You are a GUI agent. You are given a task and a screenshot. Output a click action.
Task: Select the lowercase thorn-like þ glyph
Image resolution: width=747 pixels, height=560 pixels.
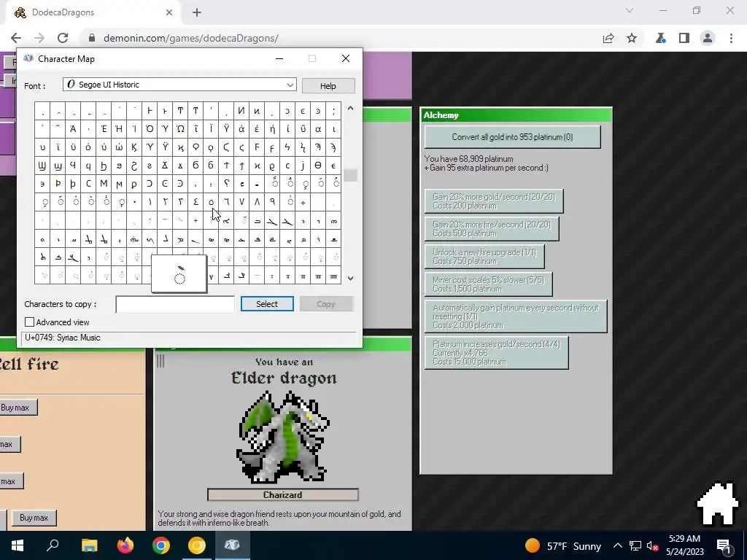(73, 183)
